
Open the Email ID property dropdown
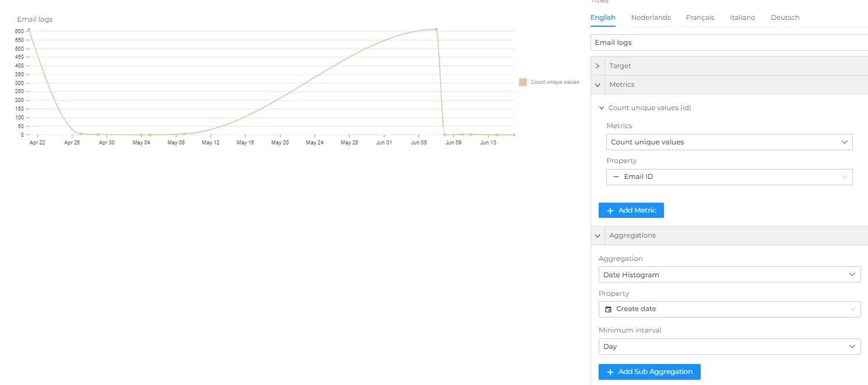[729, 177]
